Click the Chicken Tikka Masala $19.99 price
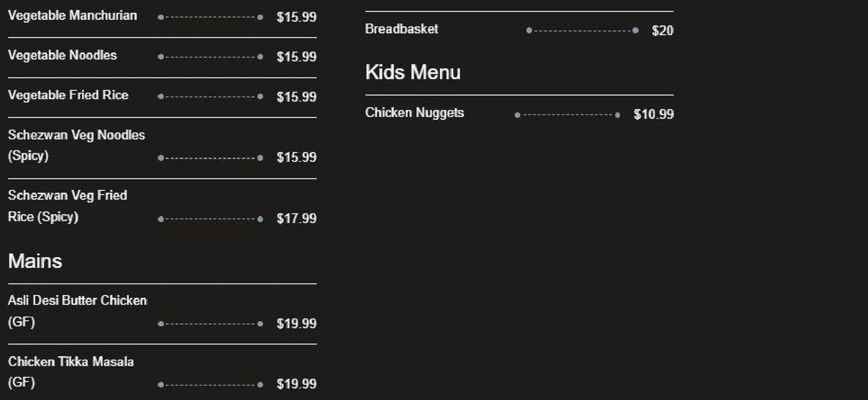The image size is (868, 400). (x=296, y=384)
